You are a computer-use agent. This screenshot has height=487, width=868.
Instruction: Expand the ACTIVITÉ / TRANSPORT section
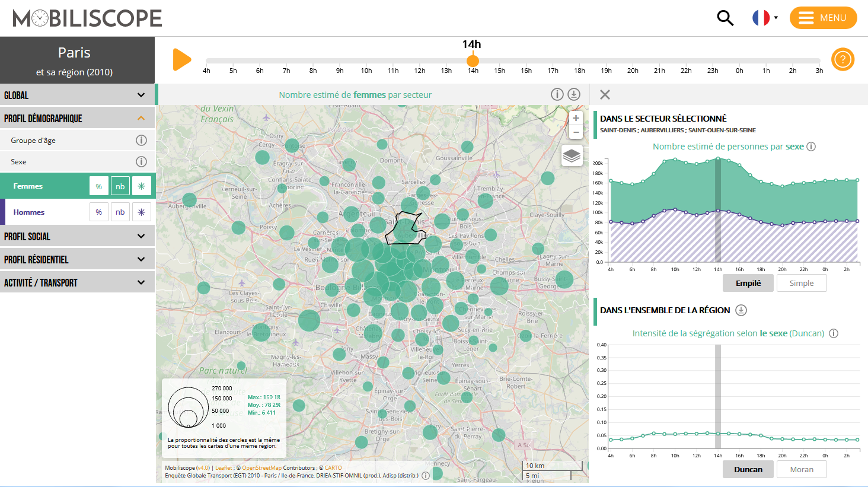point(77,282)
